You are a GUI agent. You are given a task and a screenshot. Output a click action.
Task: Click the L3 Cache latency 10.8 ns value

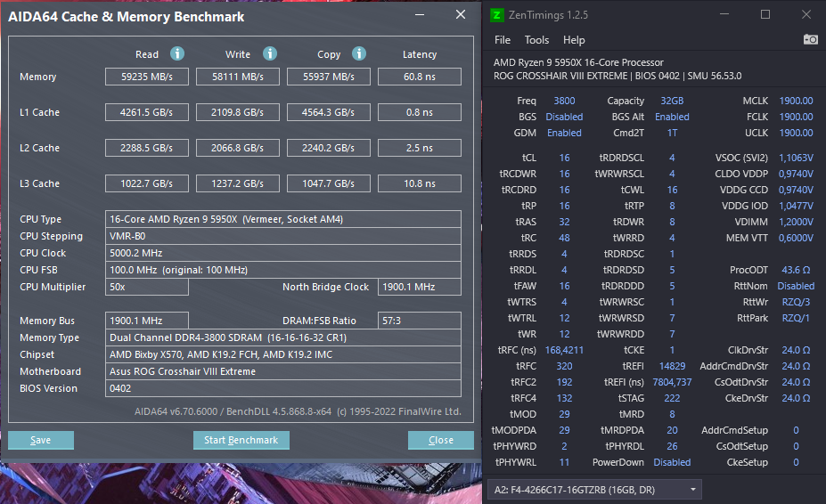point(420,183)
